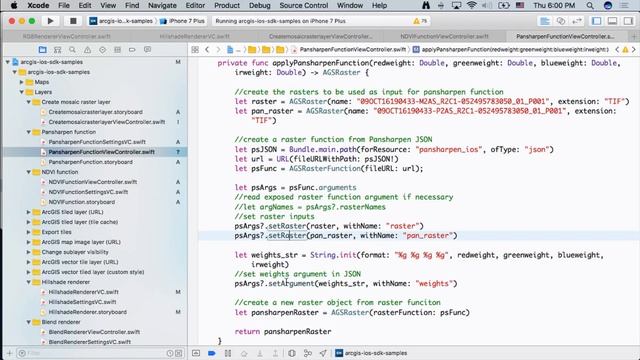Screen dimensions: 640x360
Task: Pause program execution in debug bar
Action: tap(228, 353)
